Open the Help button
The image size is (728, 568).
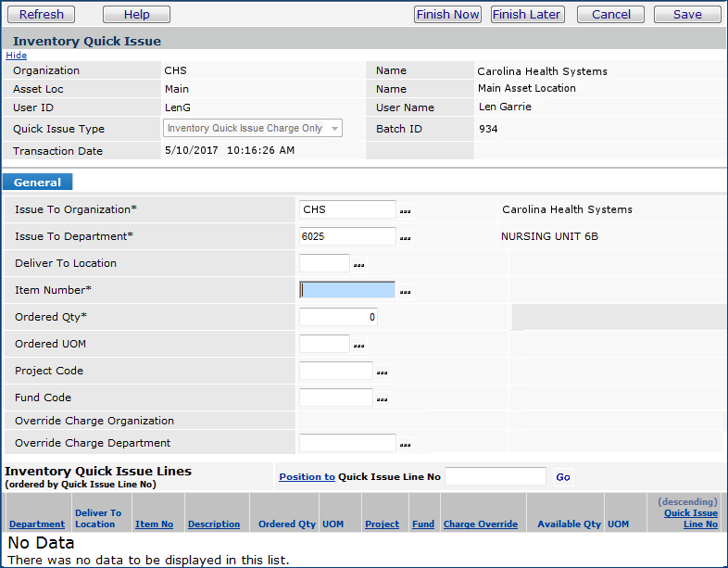pyautogui.click(x=136, y=14)
